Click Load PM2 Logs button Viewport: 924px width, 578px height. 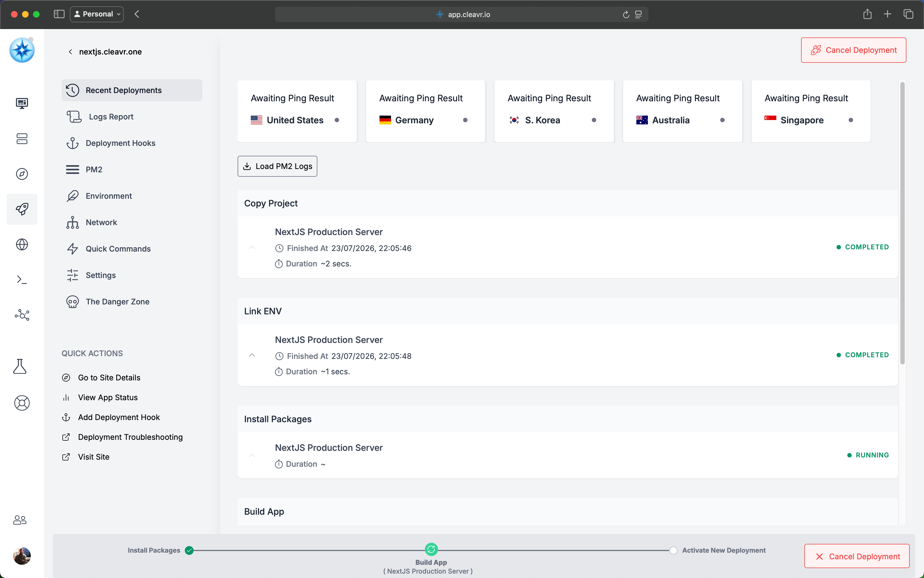click(x=277, y=166)
